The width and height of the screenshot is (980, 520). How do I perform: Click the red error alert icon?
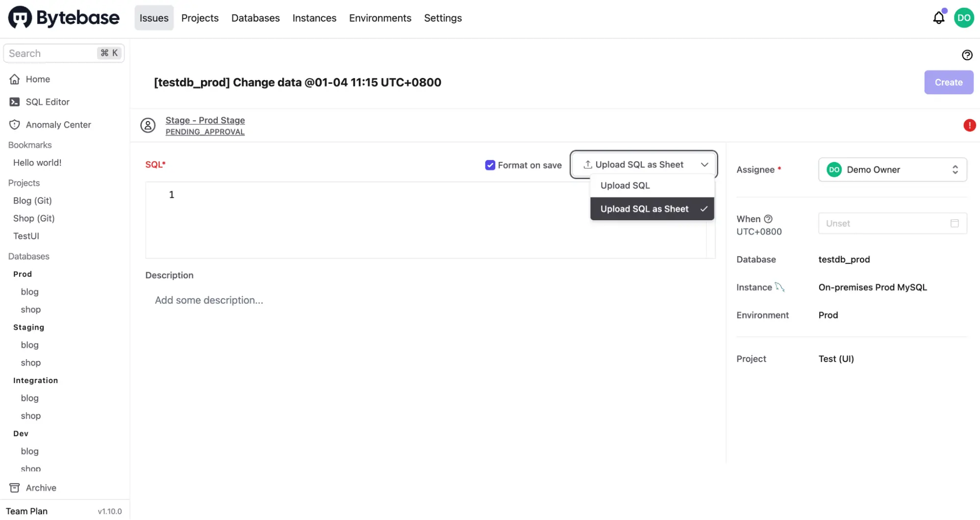(x=969, y=125)
